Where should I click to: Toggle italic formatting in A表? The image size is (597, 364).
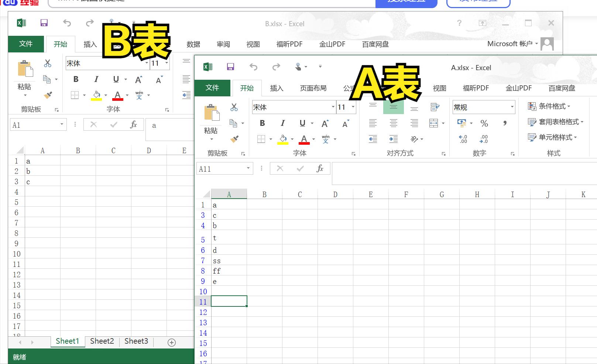(283, 123)
